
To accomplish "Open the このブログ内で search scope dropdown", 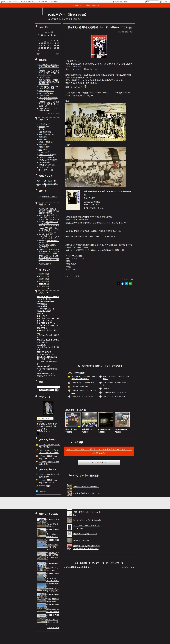I will tap(46, 390).
